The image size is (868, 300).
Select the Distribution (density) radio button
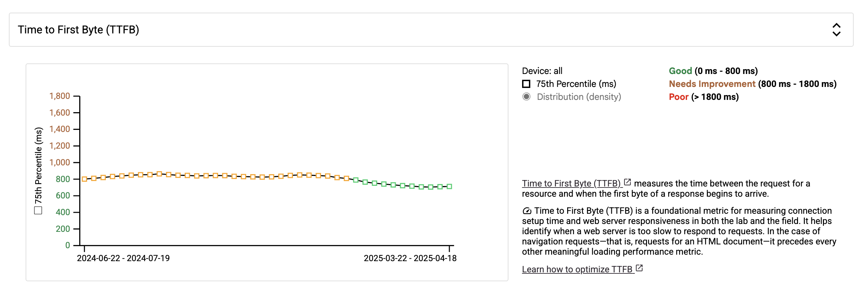[x=527, y=97]
